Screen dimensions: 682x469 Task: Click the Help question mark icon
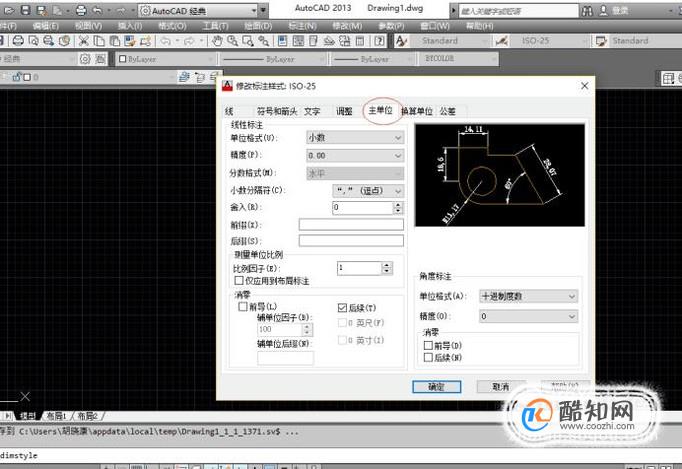click(380, 41)
